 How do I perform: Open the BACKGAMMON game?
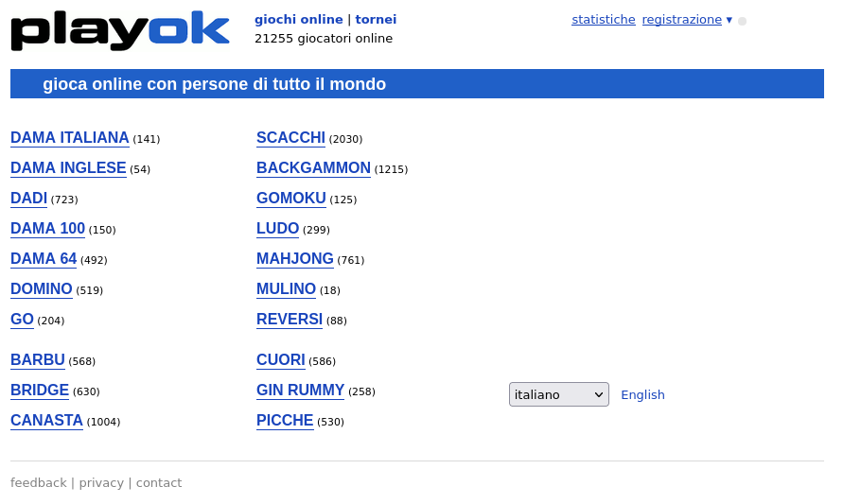coord(313,168)
